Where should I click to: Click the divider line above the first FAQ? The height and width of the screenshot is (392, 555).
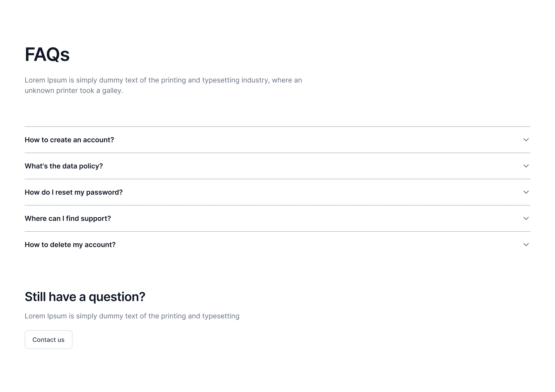click(x=277, y=127)
